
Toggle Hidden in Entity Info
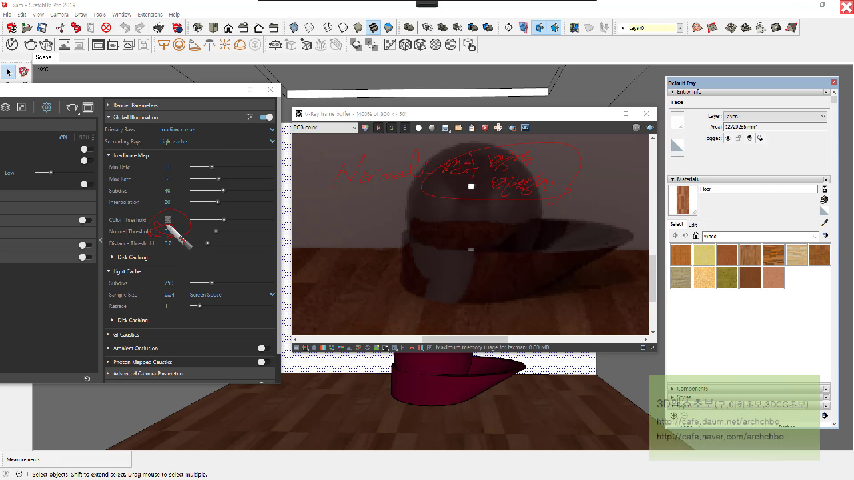(x=728, y=138)
